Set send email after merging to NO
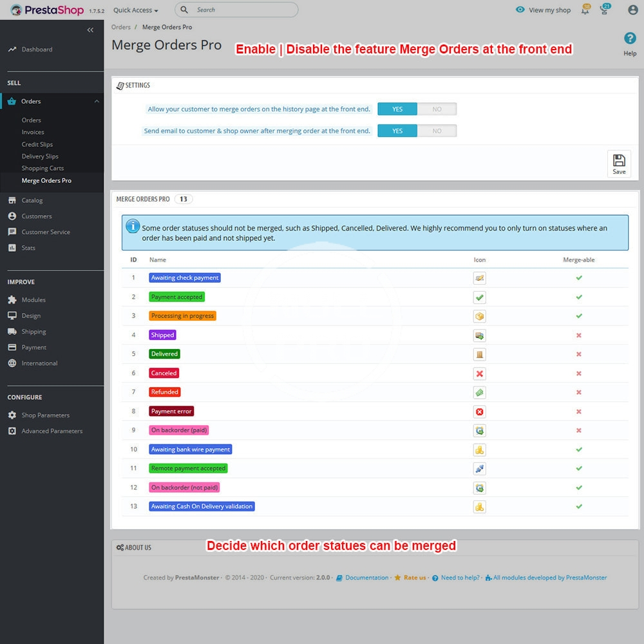The image size is (644, 644). point(437,131)
